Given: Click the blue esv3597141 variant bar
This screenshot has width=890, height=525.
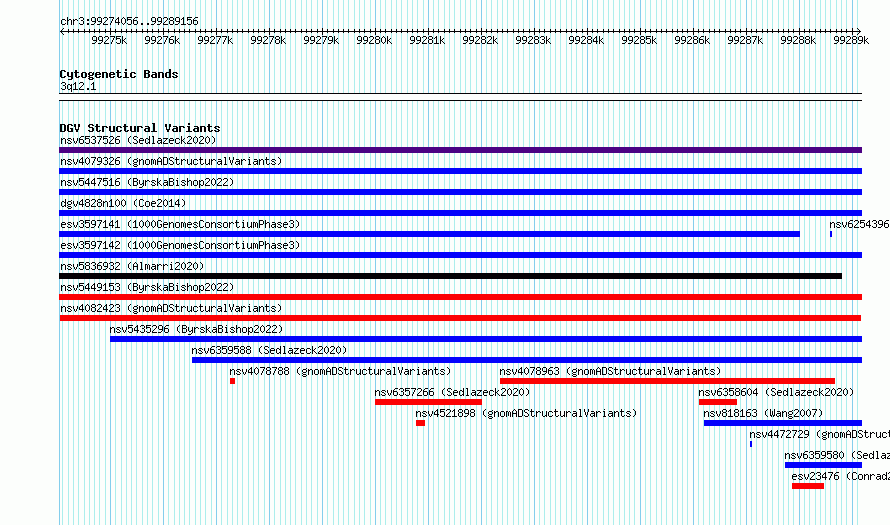Looking at the screenshot, I should coord(430,234).
